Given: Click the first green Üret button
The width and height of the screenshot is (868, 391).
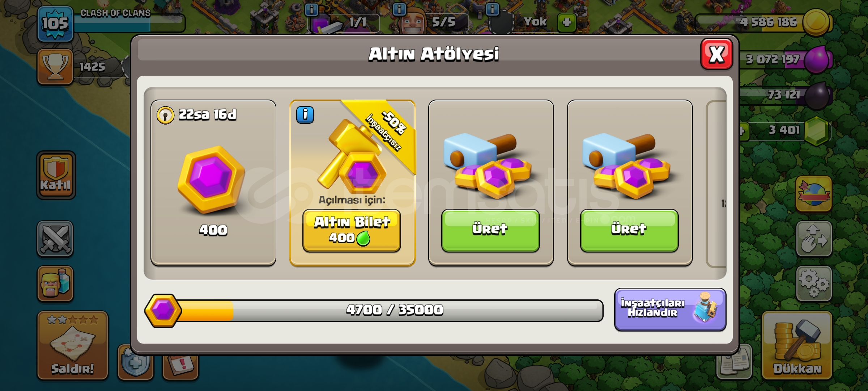Looking at the screenshot, I should [x=490, y=231].
